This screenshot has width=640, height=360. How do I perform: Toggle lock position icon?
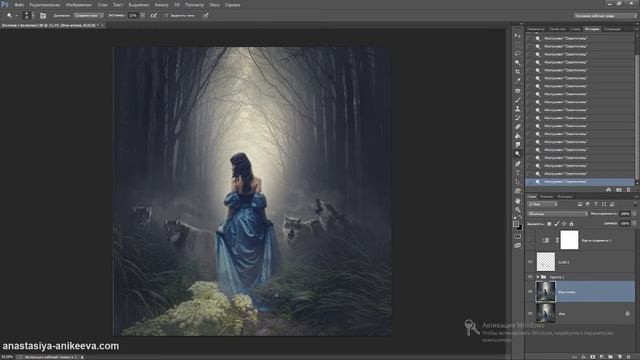[x=564, y=224]
